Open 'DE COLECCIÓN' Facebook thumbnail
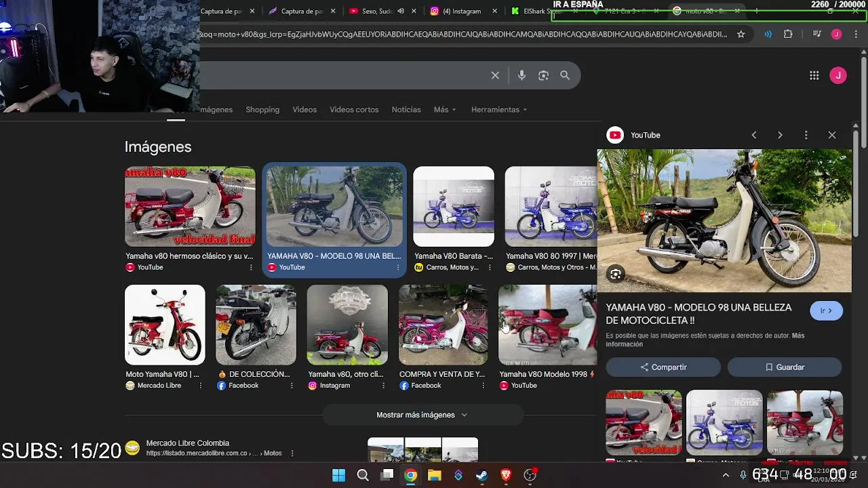 click(x=256, y=325)
